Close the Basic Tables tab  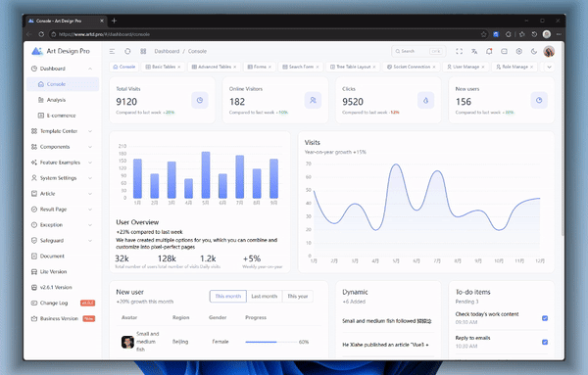click(x=179, y=67)
